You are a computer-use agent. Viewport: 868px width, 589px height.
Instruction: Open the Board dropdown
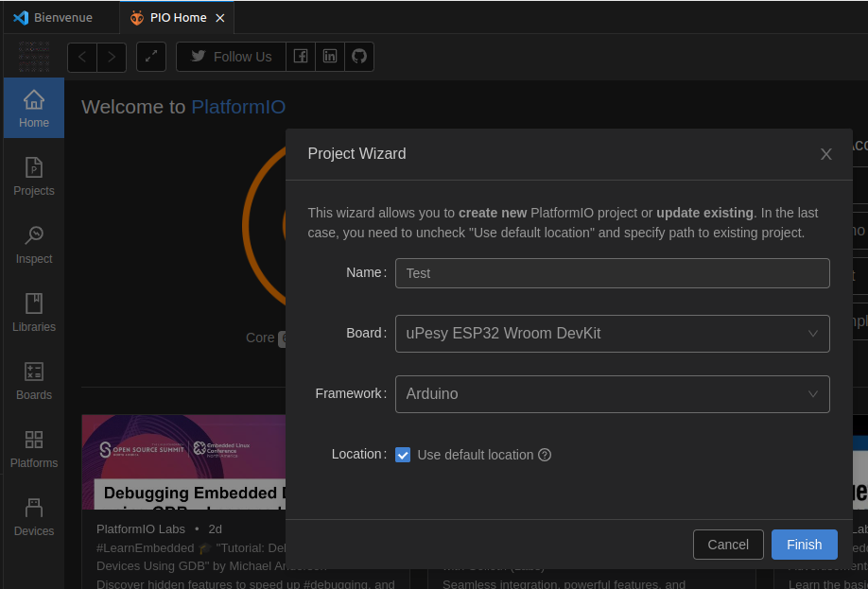(613, 334)
